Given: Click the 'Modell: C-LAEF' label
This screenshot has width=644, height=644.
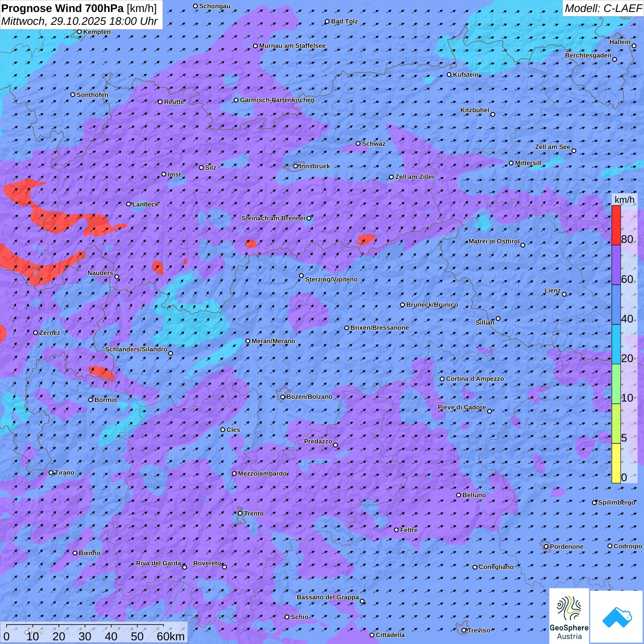Looking at the screenshot, I should 603,8.
